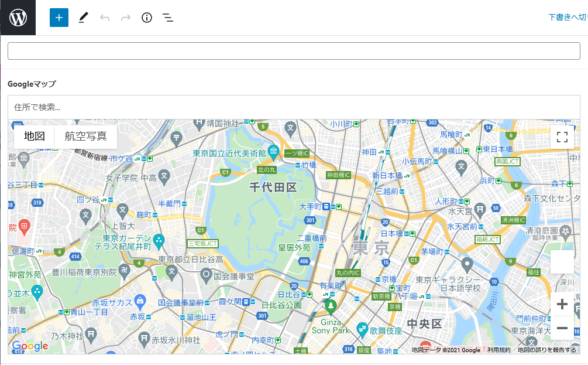
Task: Select the 八丁堀 station label
Action: point(406,296)
